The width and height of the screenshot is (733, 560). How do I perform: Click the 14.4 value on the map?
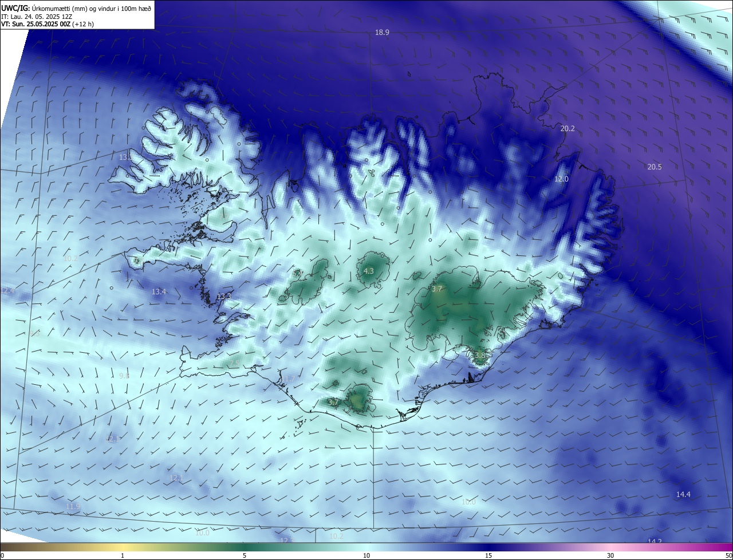click(x=683, y=495)
